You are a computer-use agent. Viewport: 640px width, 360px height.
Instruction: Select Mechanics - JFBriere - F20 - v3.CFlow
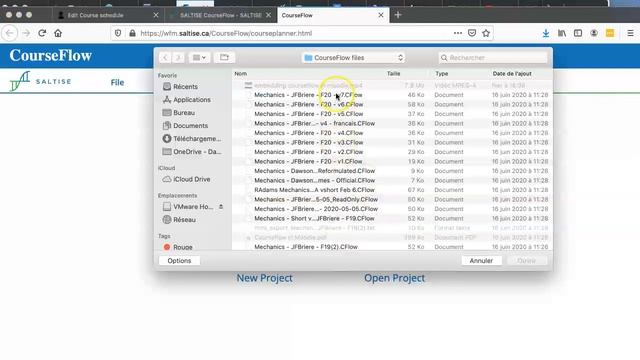click(392, 142)
